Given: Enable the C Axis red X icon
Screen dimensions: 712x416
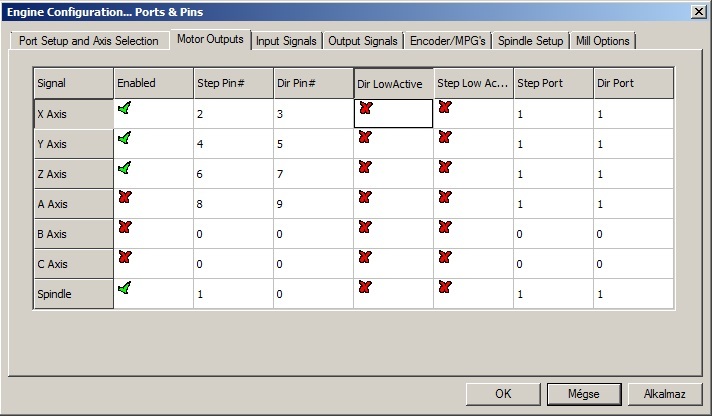Looking at the screenshot, I should (x=124, y=258).
